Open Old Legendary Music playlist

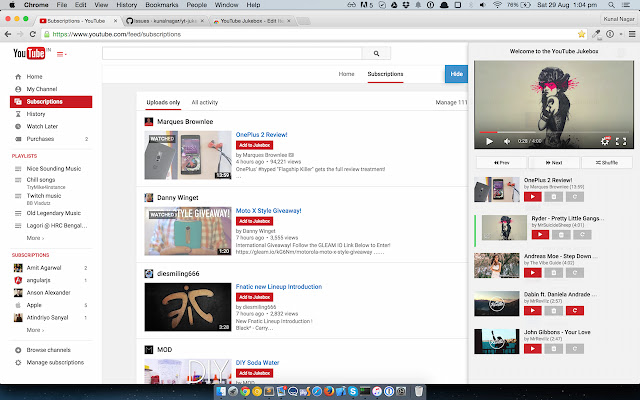point(53,213)
